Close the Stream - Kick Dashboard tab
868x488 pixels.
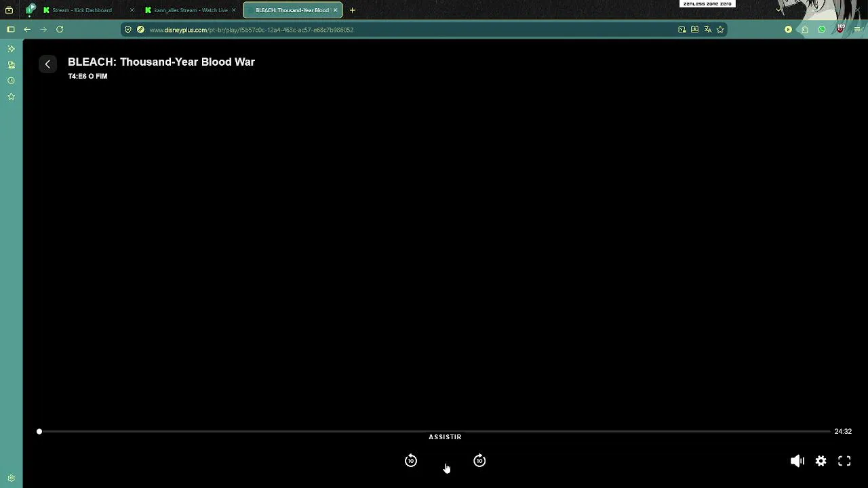132,10
